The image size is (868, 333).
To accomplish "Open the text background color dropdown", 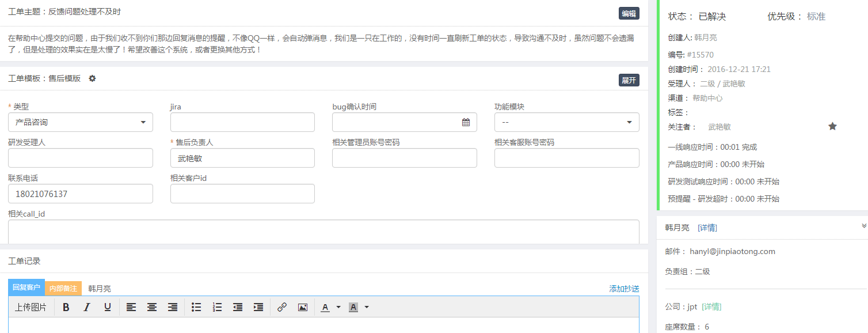I will pyautogui.click(x=367, y=307).
